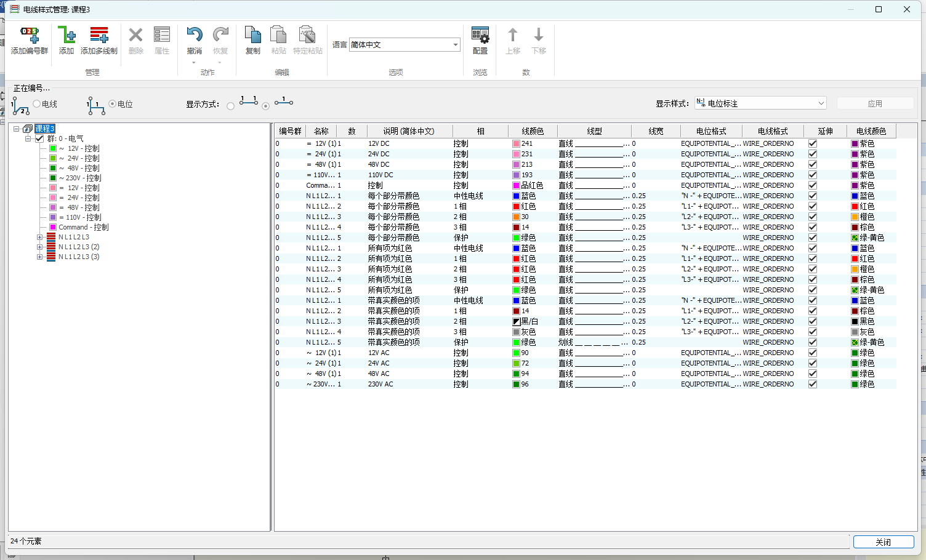This screenshot has width=926, height=560.
Task: Click the 添加 wire style icon
Action: point(66,36)
